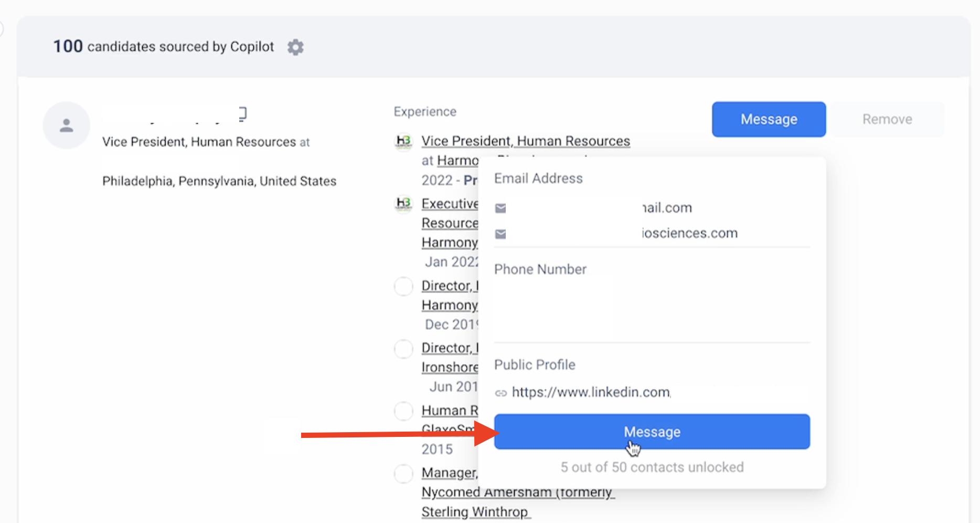Click the candidate name at top left
980x523 pixels.
[x=174, y=114]
